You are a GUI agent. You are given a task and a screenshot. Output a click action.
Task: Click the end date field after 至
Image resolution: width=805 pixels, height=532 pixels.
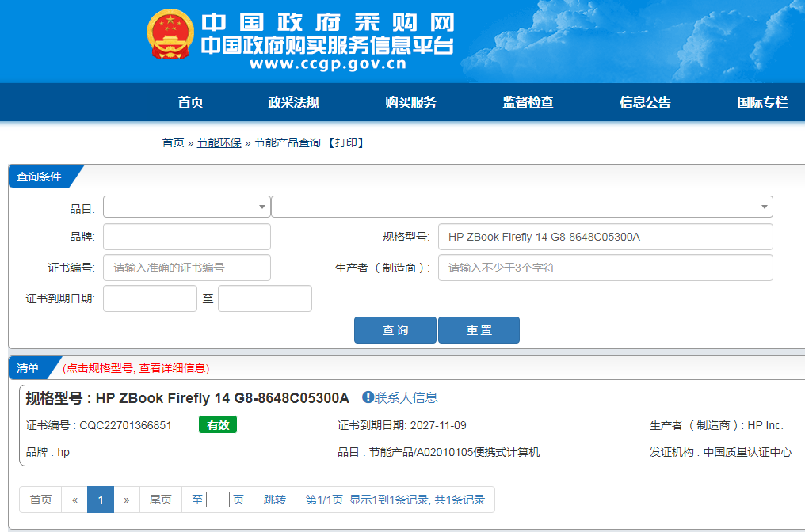[265, 298]
